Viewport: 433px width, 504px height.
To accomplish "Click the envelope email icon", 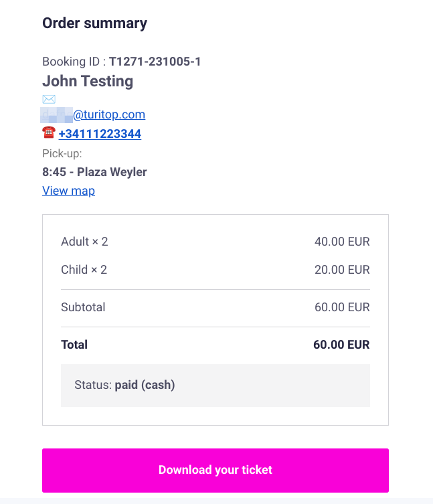I will (49, 99).
